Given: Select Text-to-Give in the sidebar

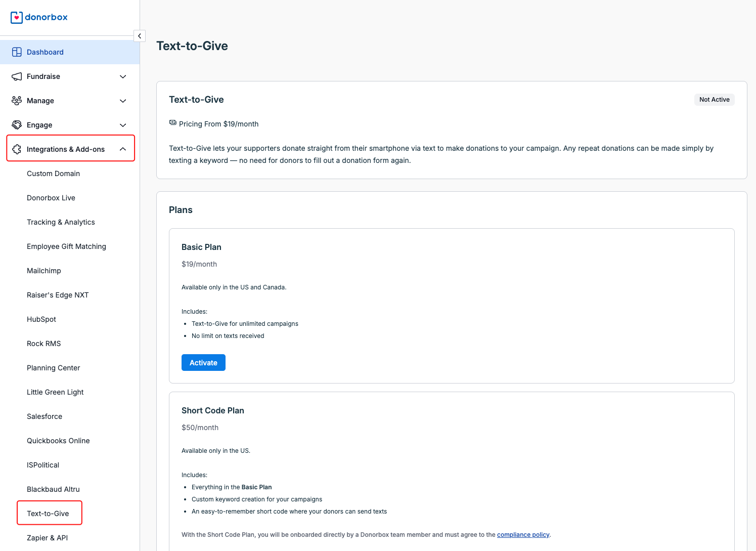Looking at the screenshot, I should coord(48,514).
